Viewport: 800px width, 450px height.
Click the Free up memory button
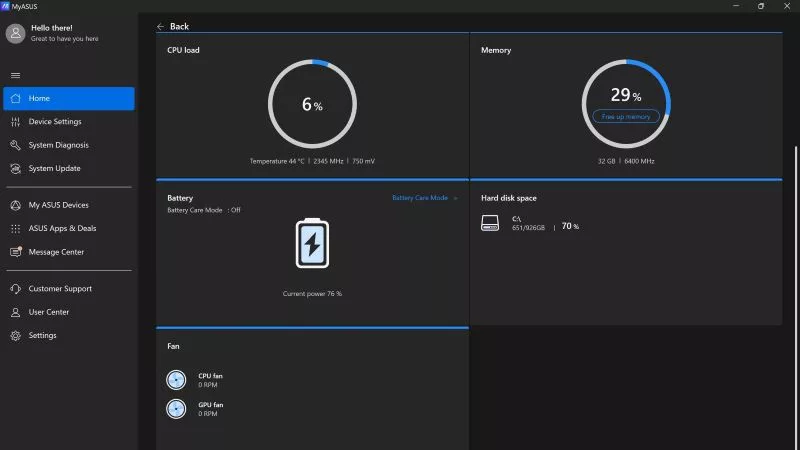626,117
